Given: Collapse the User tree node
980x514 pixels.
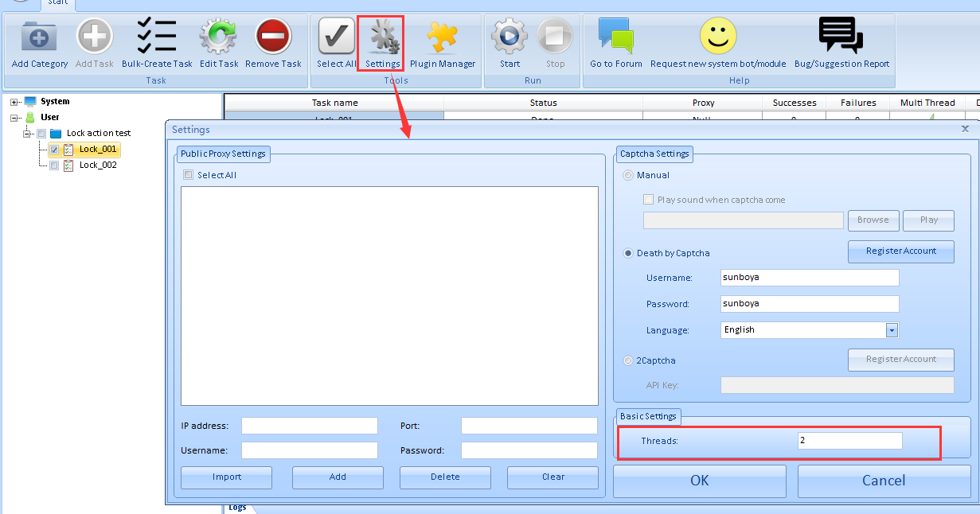Looking at the screenshot, I should click(14, 118).
